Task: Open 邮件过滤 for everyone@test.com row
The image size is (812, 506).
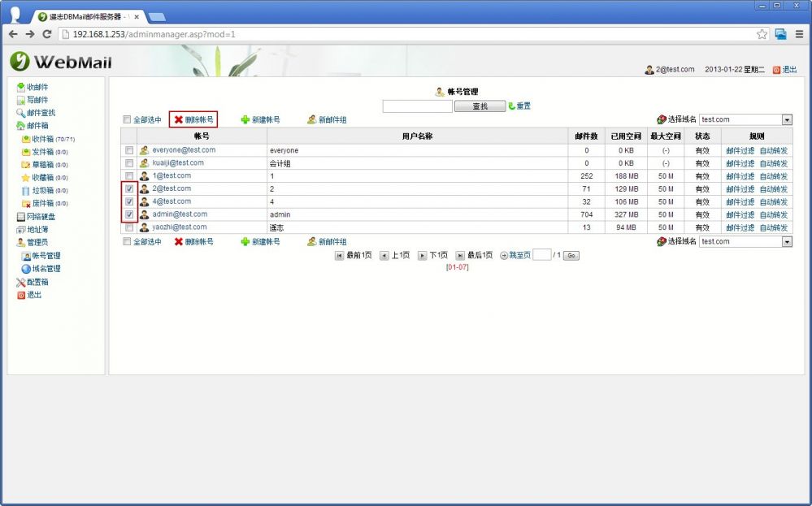Action: click(x=740, y=150)
